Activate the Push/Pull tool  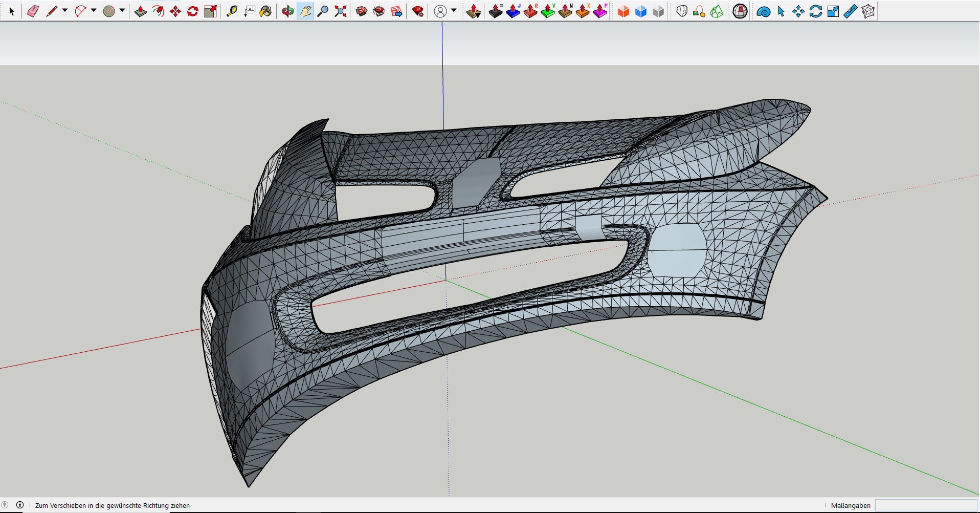[x=141, y=11]
